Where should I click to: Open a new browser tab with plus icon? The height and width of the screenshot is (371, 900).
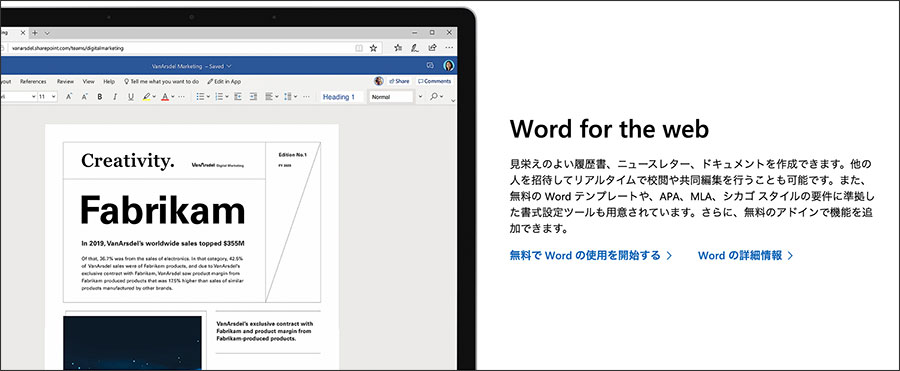pyautogui.click(x=36, y=33)
